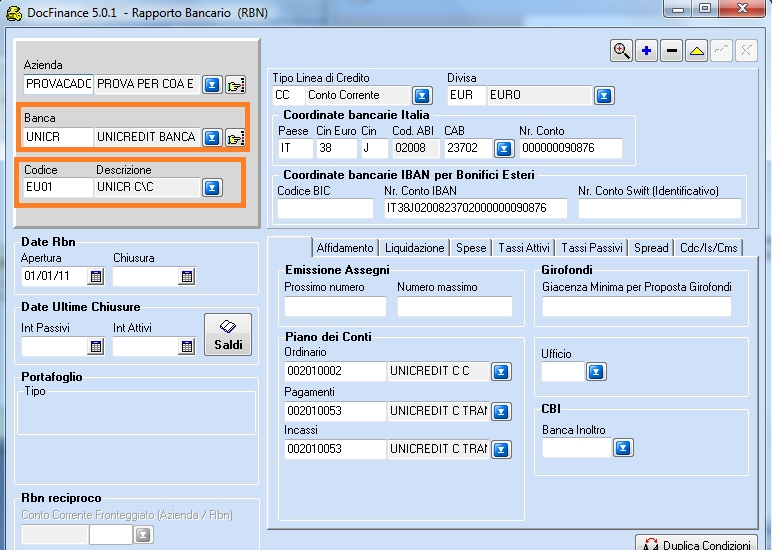The image size is (772, 550).
Task: Expand the Banca dropdown arrow
Action: pyautogui.click(x=212, y=137)
